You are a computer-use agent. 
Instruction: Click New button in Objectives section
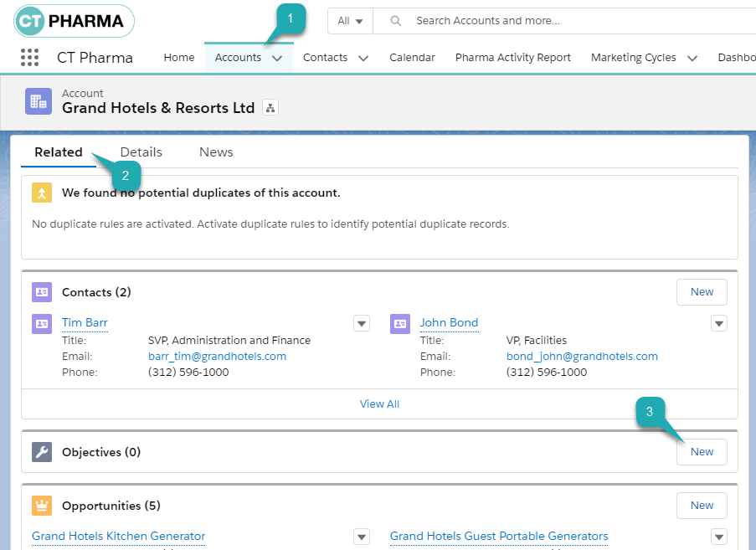[702, 452]
